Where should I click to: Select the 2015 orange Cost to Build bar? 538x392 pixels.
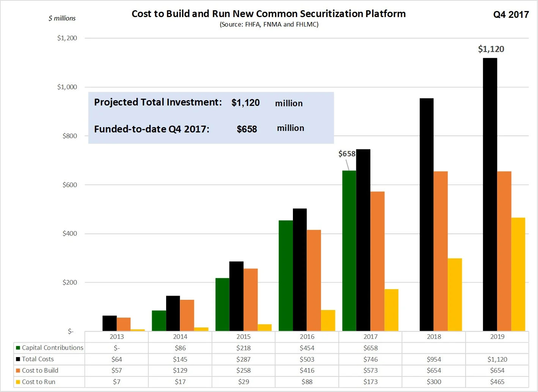pos(250,300)
